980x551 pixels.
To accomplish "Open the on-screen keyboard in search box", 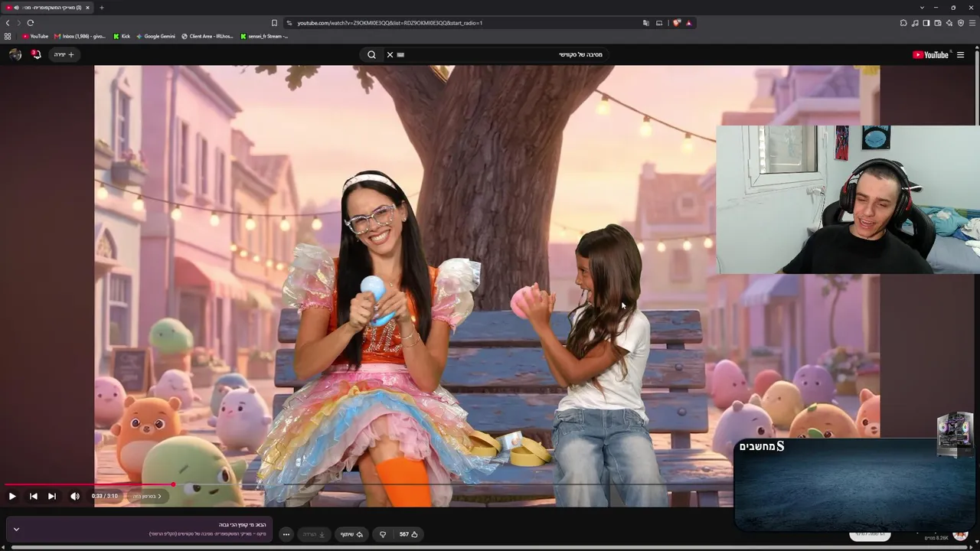I will pos(400,54).
